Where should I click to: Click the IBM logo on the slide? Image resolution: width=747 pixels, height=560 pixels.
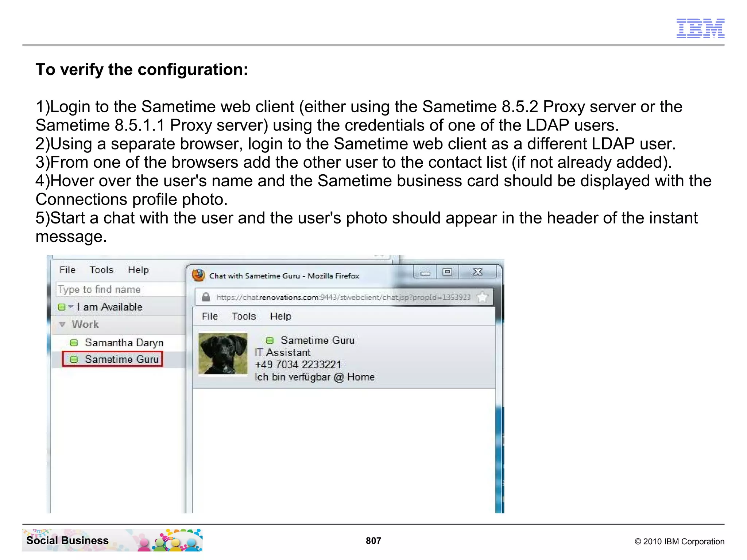coord(700,28)
